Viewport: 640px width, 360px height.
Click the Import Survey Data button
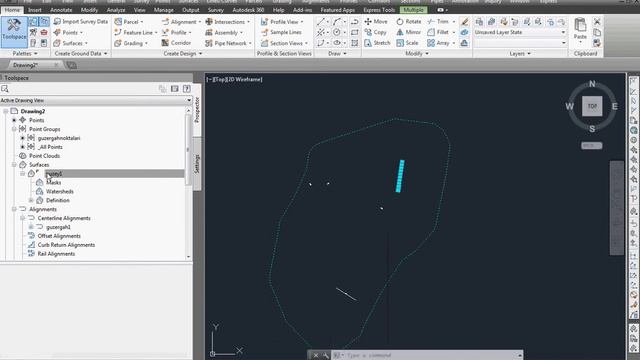81,21
